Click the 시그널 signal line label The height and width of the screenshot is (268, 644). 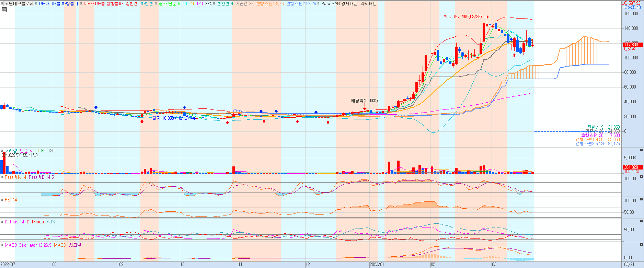pyautogui.click(x=75, y=245)
